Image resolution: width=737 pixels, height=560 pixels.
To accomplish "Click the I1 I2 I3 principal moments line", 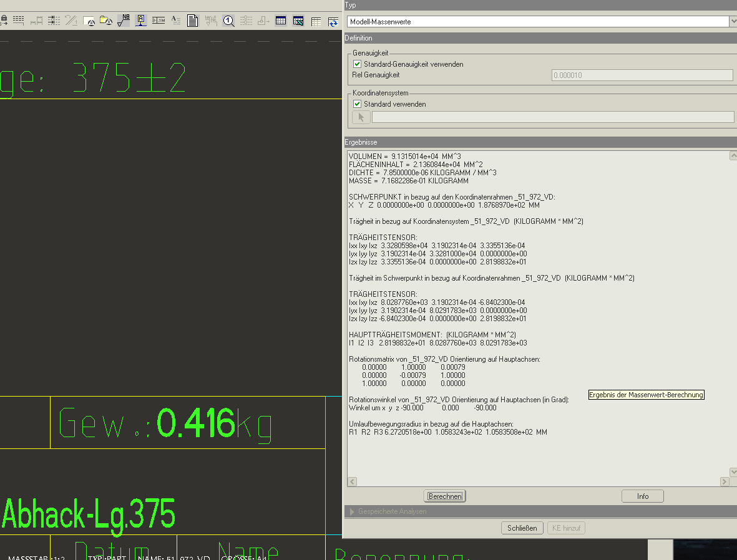I will (x=437, y=343).
